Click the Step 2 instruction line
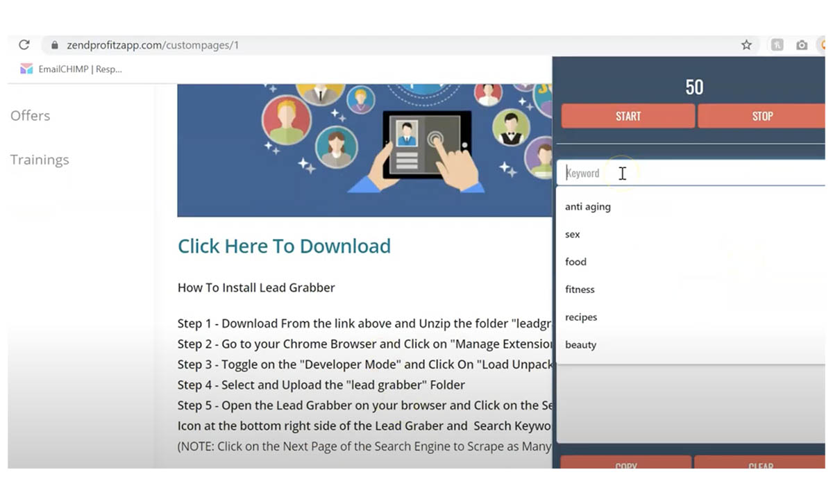 [x=364, y=344]
